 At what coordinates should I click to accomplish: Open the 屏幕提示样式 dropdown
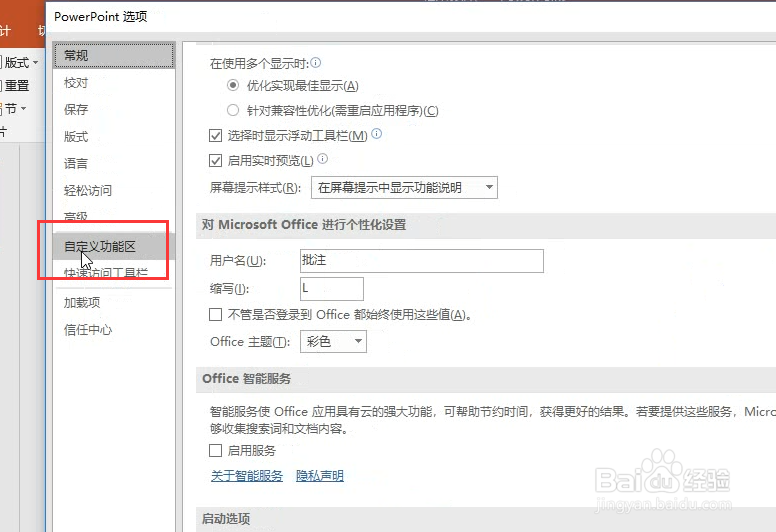(404, 188)
